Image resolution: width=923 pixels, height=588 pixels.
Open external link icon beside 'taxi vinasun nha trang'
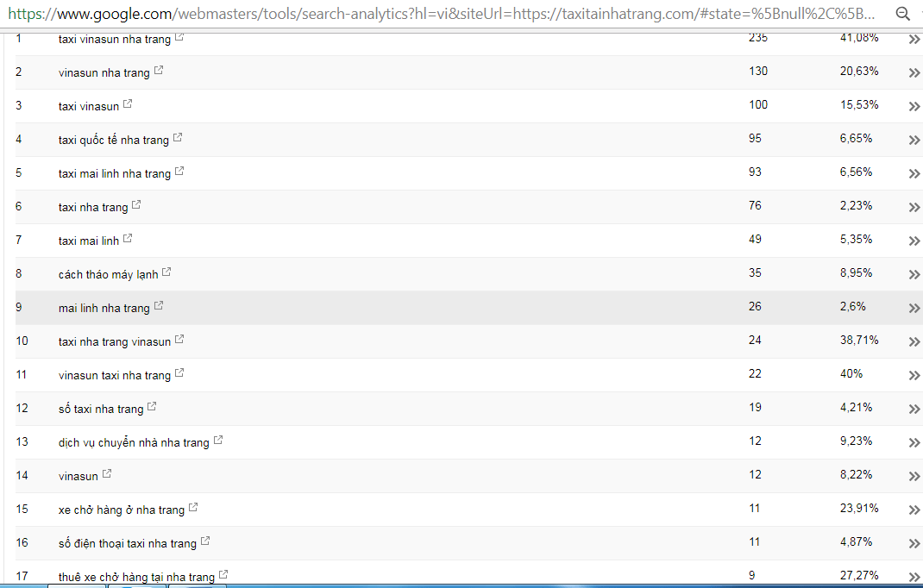point(179,36)
